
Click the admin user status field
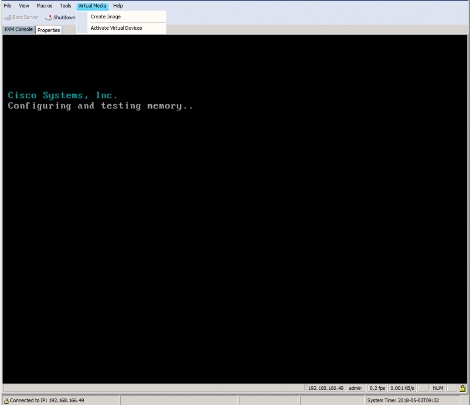point(355,388)
